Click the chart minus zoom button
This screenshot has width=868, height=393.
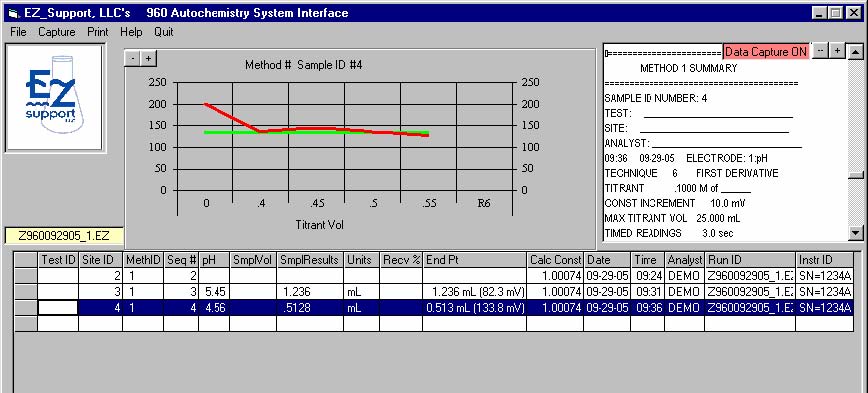click(x=132, y=58)
